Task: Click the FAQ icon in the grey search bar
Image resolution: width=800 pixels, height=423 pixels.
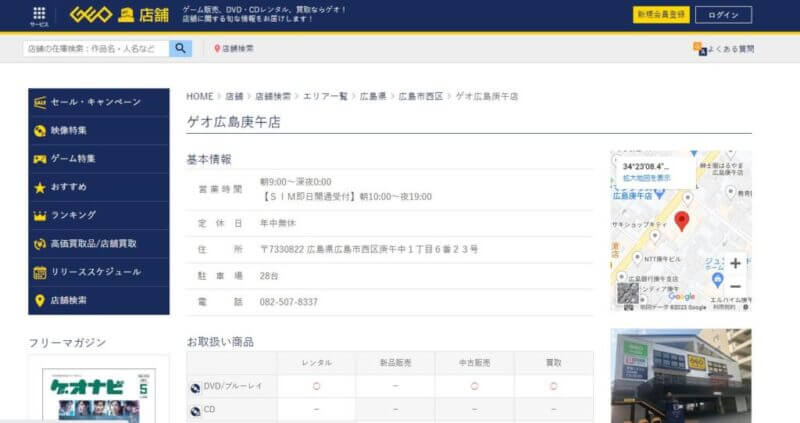Action: pos(700,48)
